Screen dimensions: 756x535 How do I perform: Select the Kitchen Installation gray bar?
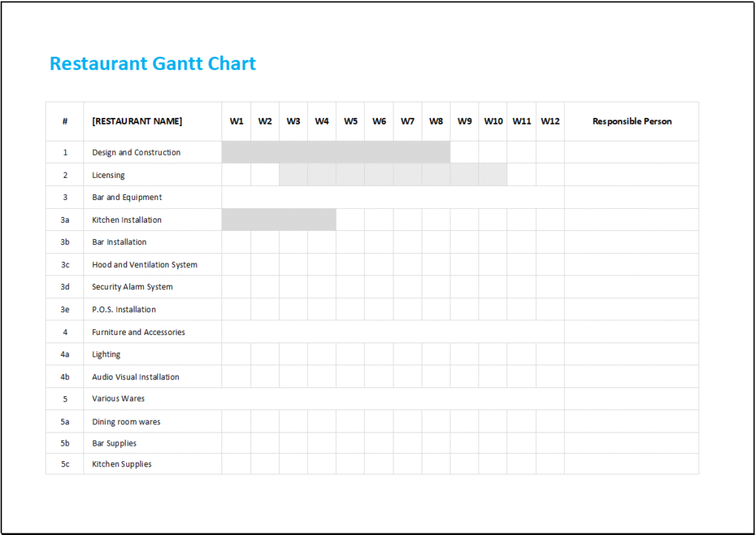(x=278, y=219)
